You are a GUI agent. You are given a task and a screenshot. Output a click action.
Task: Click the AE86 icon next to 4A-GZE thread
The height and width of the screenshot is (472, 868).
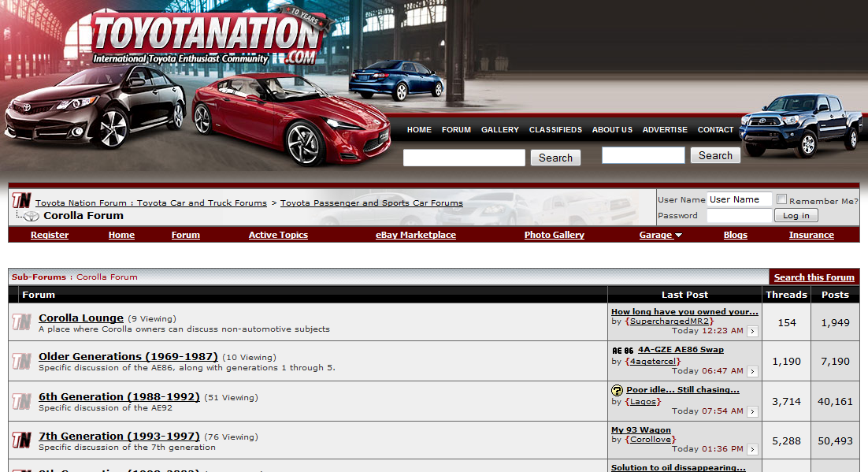click(x=623, y=350)
